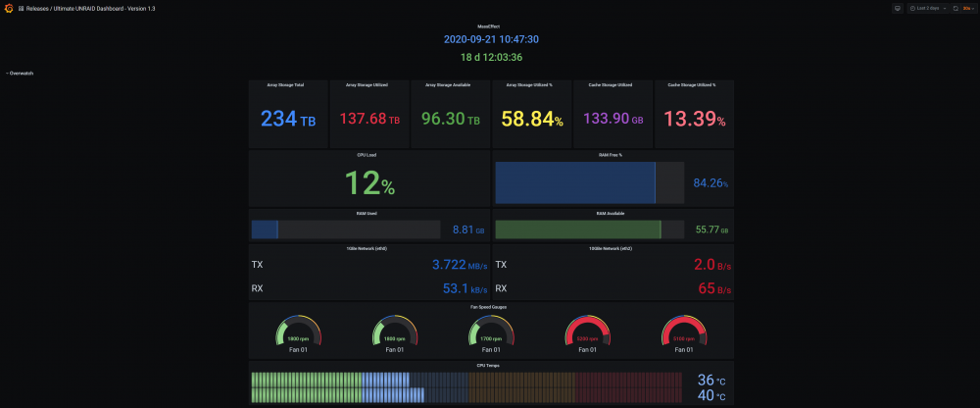Click the 5100 rpm fan gauge
The height and width of the screenshot is (408, 980).
tap(684, 331)
